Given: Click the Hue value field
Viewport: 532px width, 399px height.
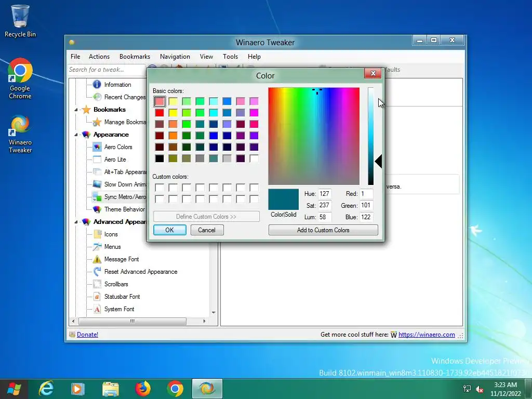Looking at the screenshot, I should tap(325, 194).
